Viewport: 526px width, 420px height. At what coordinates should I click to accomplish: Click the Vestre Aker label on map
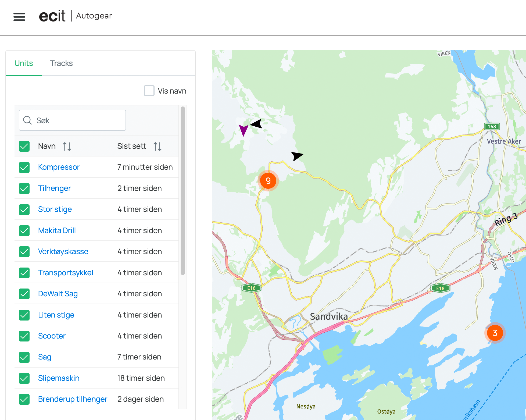(x=504, y=141)
